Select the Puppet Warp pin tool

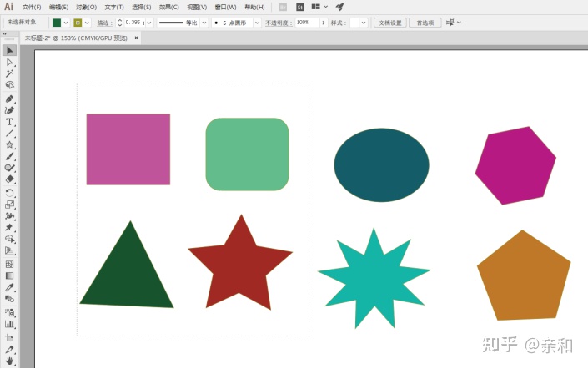(x=10, y=227)
